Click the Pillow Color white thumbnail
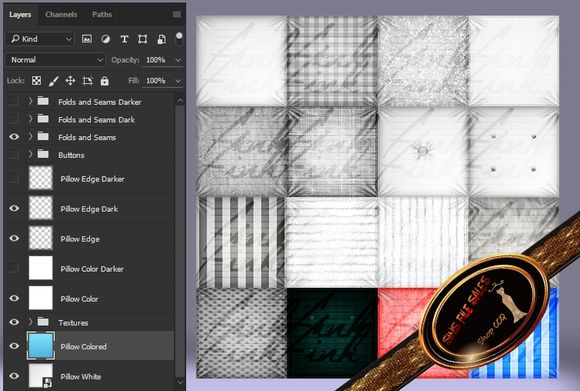 (x=41, y=298)
